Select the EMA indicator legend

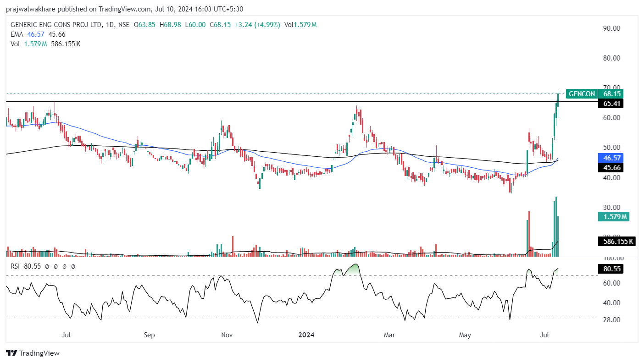coord(17,34)
